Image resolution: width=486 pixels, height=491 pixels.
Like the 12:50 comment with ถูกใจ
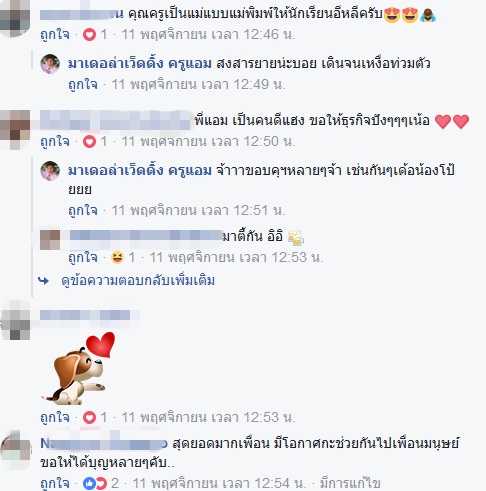(55, 142)
